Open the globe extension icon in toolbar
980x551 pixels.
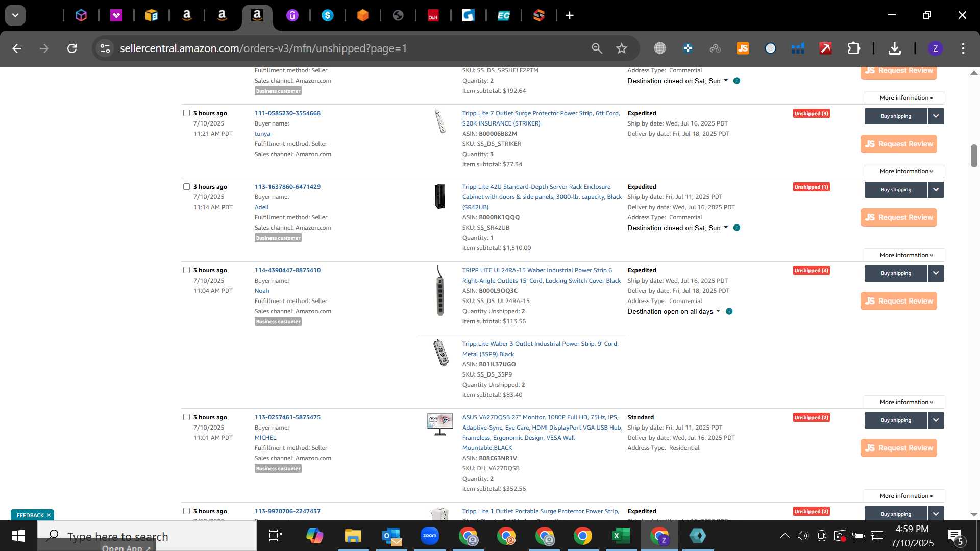[660, 48]
